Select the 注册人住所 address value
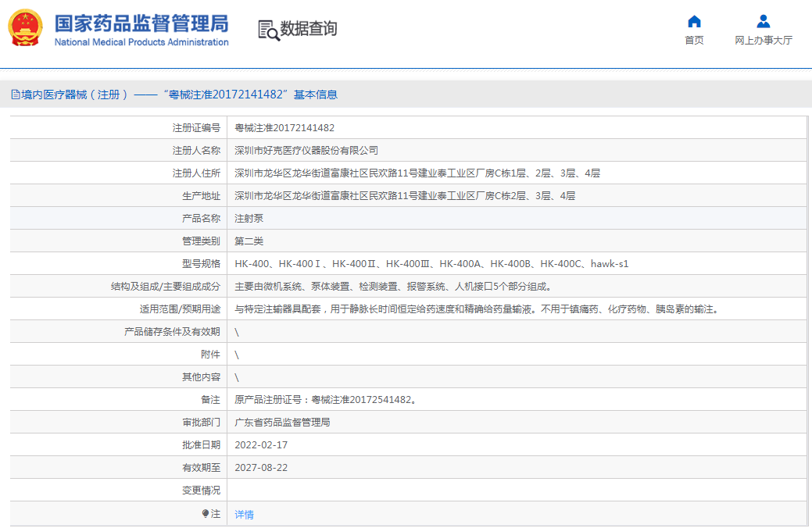Screen dimensions: 812x528 pyautogui.click(x=417, y=173)
